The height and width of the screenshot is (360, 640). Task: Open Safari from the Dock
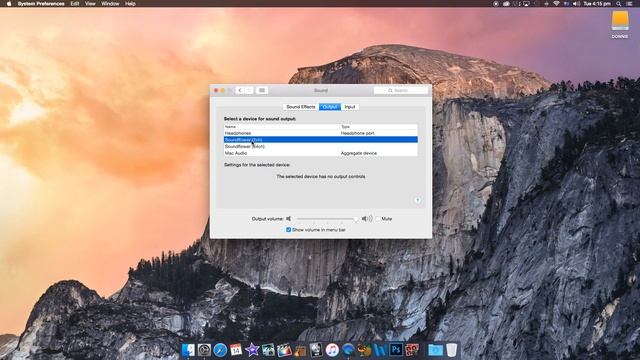pos(220,350)
